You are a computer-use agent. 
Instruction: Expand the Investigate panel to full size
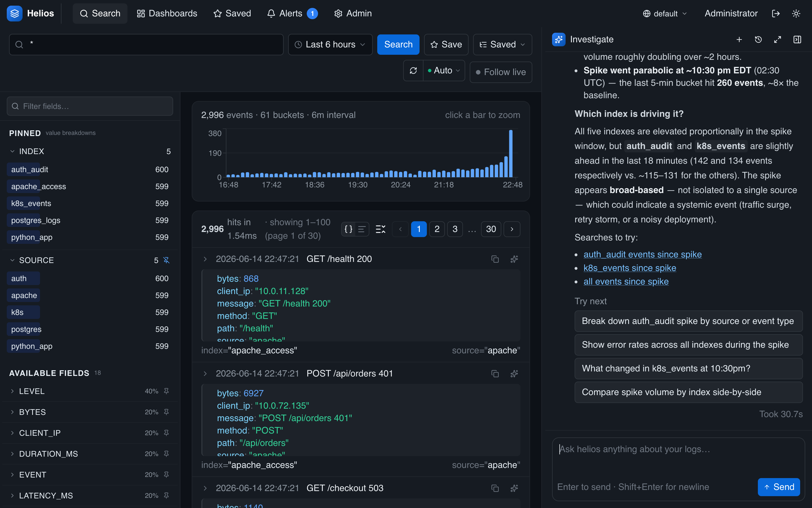click(777, 40)
